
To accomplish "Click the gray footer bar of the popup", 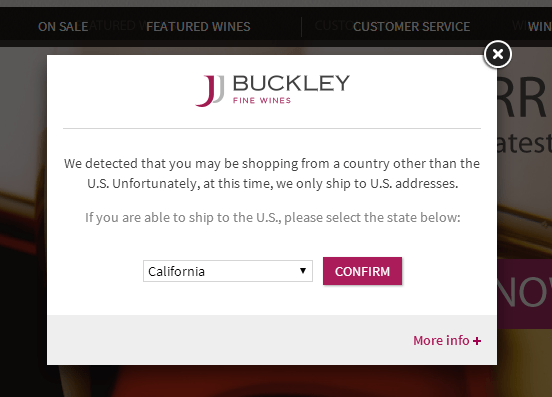I will coord(272,340).
